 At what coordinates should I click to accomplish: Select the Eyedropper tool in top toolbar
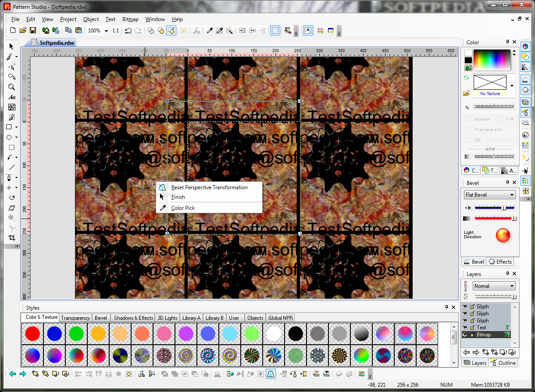pyautogui.click(x=210, y=31)
